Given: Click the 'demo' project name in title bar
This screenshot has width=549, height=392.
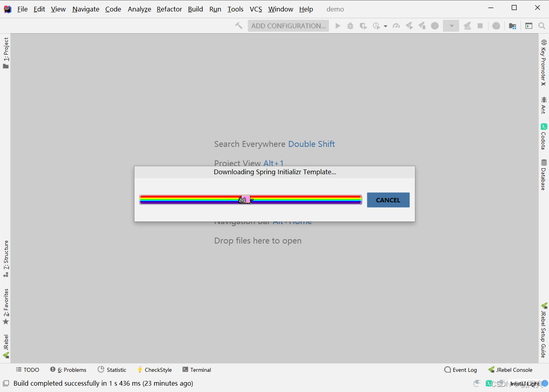Looking at the screenshot, I should 335,9.
